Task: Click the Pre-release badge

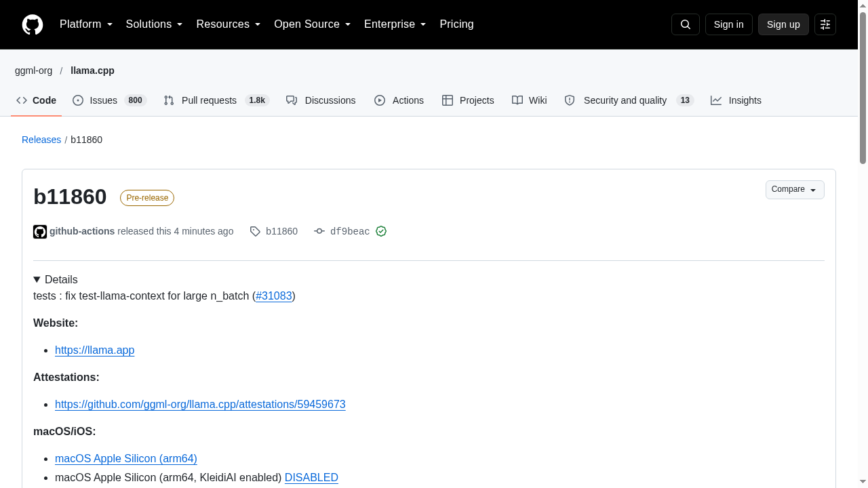Action: 147,198
